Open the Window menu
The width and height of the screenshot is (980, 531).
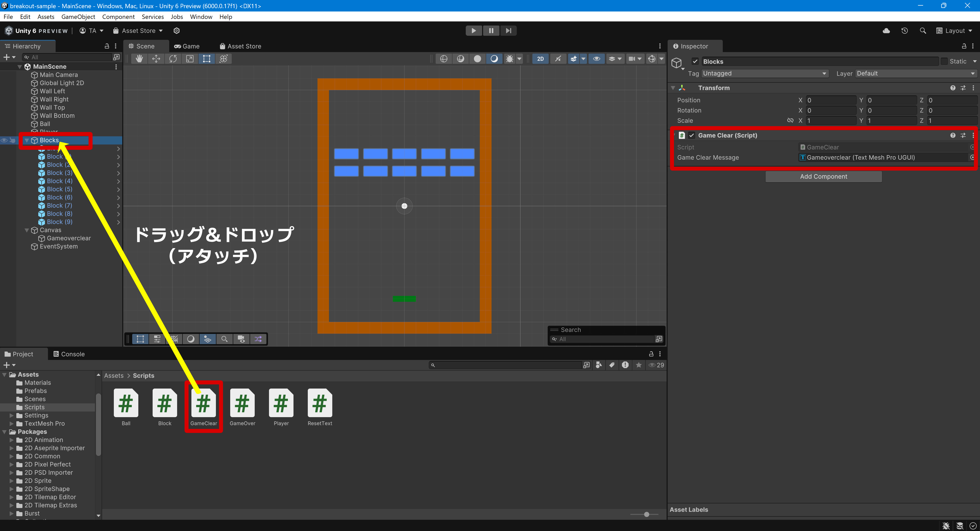tap(201, 17)
